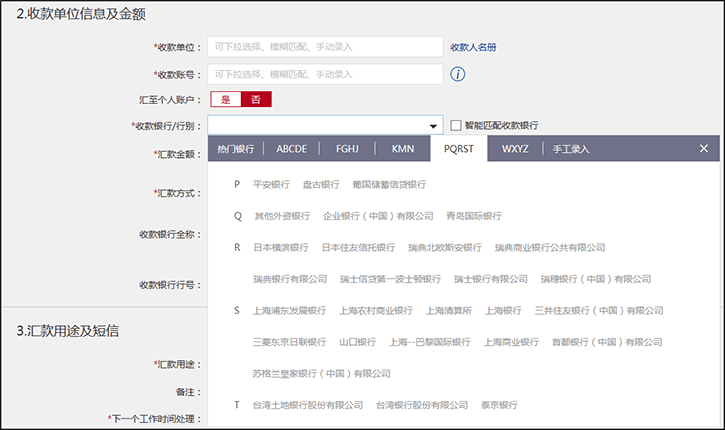Choose 平安银行 from the list
The width and height of the screenshot is (725, 430).
click(x=271, y=184)
